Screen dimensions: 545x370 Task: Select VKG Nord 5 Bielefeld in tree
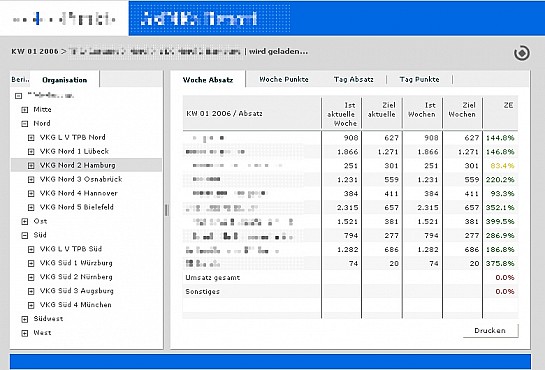(x=77, y=207)
